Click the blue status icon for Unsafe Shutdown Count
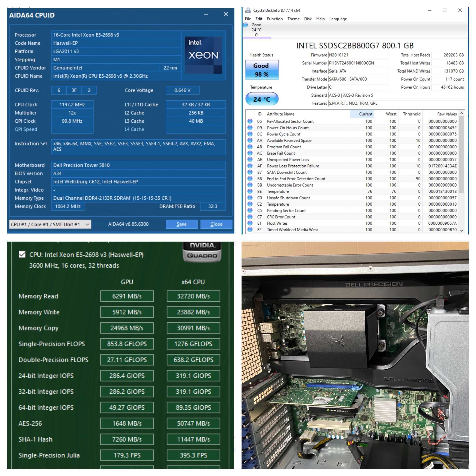The width and height of the screenshot is (476, 476). [250, 198]
